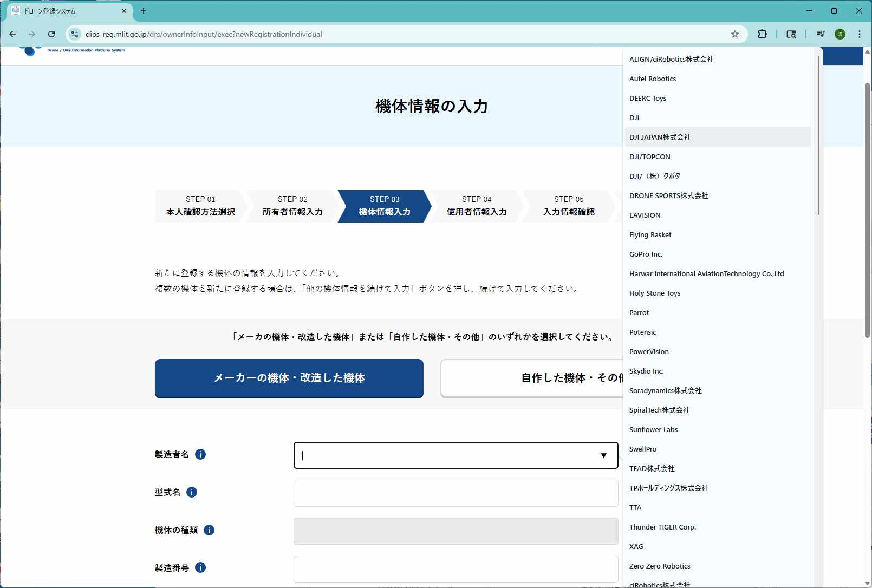Select Autel Robotics from the list

coord(718,79)
